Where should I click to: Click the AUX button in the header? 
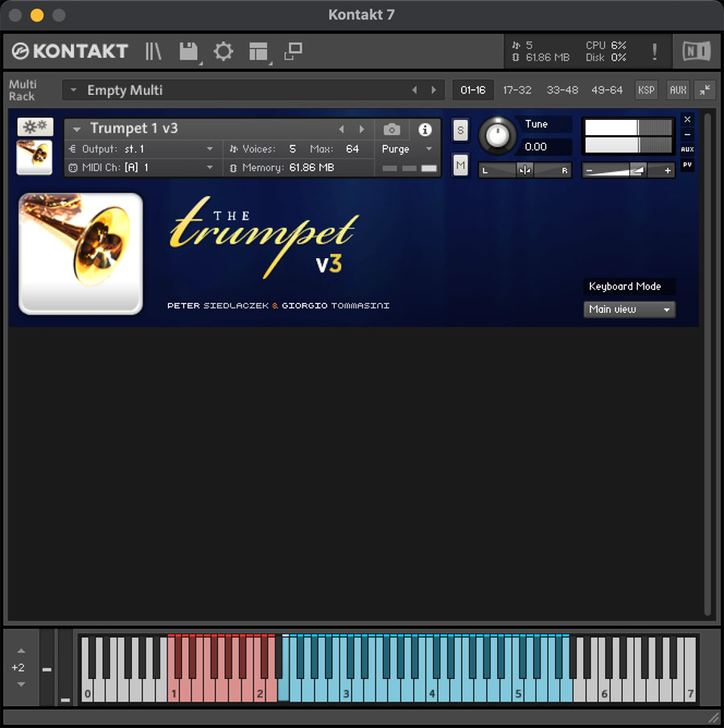point(677,90)
